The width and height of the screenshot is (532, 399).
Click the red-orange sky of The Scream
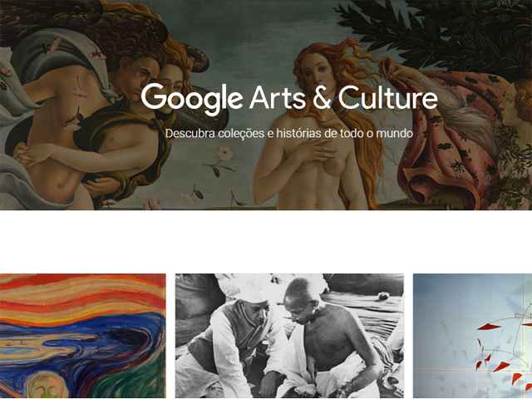point(83,295)
